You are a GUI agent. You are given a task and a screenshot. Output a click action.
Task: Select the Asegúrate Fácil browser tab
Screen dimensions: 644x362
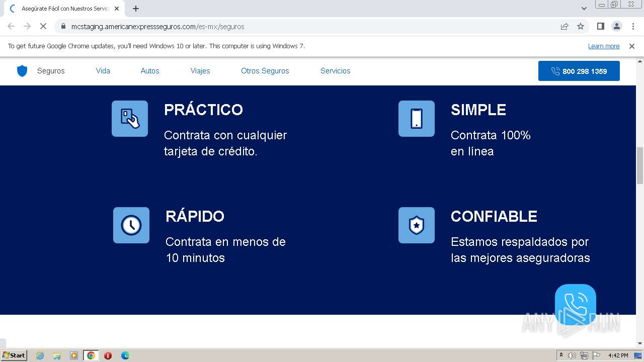(x=64, y=9)
